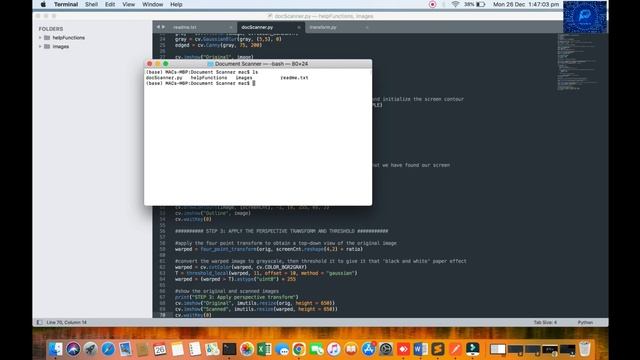Open Sublime Text from the dock
The width and height of the screenshot is (640, 360).
438,349
